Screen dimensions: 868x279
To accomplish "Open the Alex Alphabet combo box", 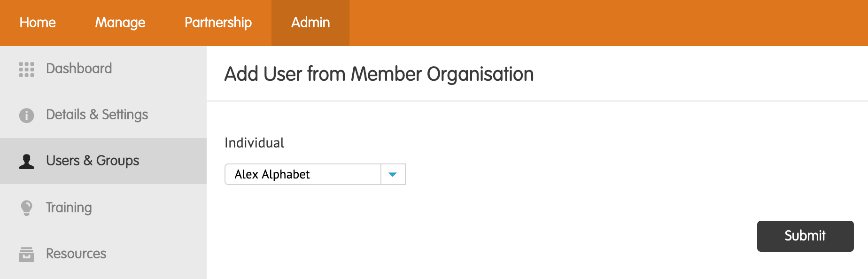I will point(315,174).
